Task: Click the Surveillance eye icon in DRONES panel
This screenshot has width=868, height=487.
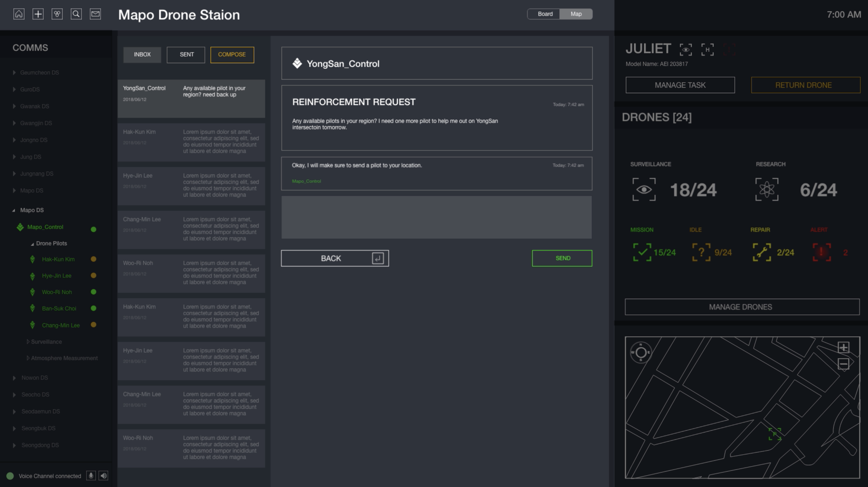Action: tap(644, 189)
